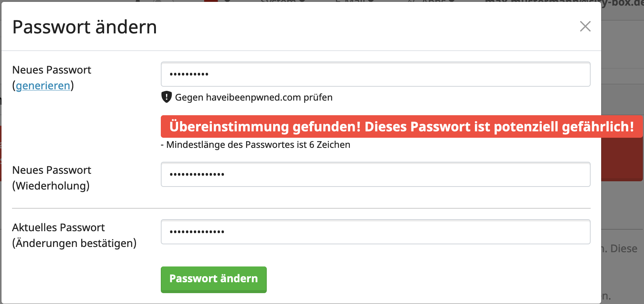This screenshot has width=644, height=304.
Task: Click the Mindestlänge 6 Zeichen hint text
Action: click(x=255, y=145)
